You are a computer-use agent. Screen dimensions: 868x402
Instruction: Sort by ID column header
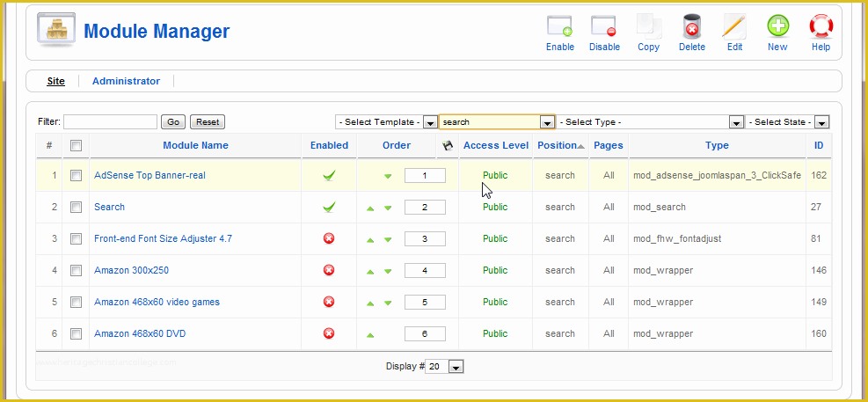(x=819, y=146)
